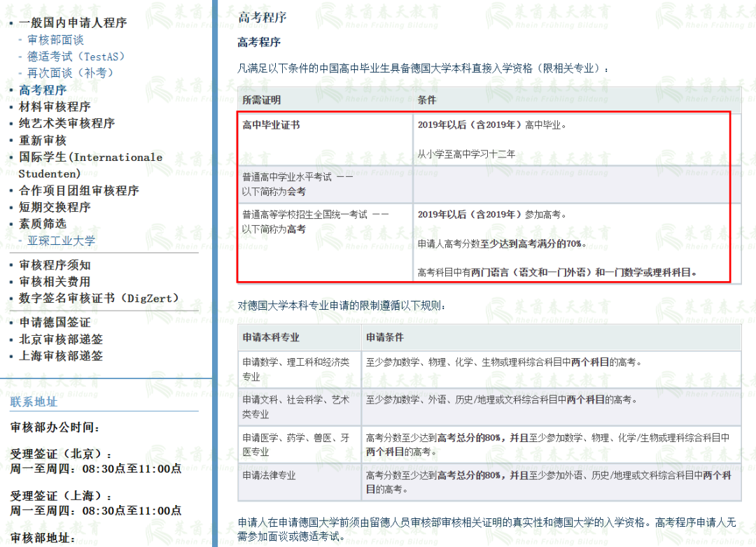Click 数字签名审核证书（DigZert）link

pos(99,299)
